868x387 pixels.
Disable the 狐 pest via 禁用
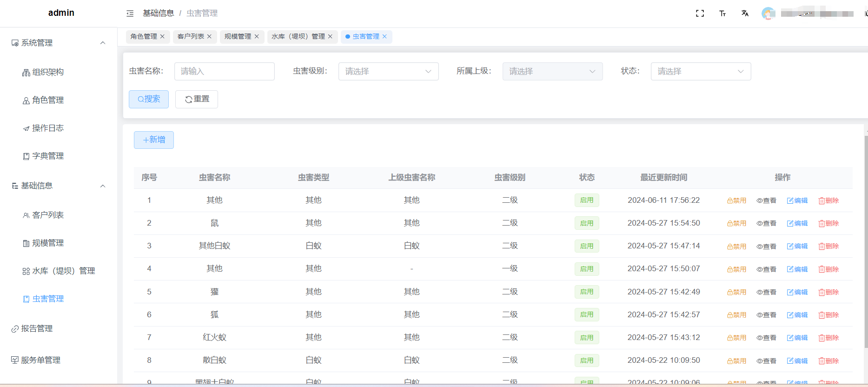[736, 315]
